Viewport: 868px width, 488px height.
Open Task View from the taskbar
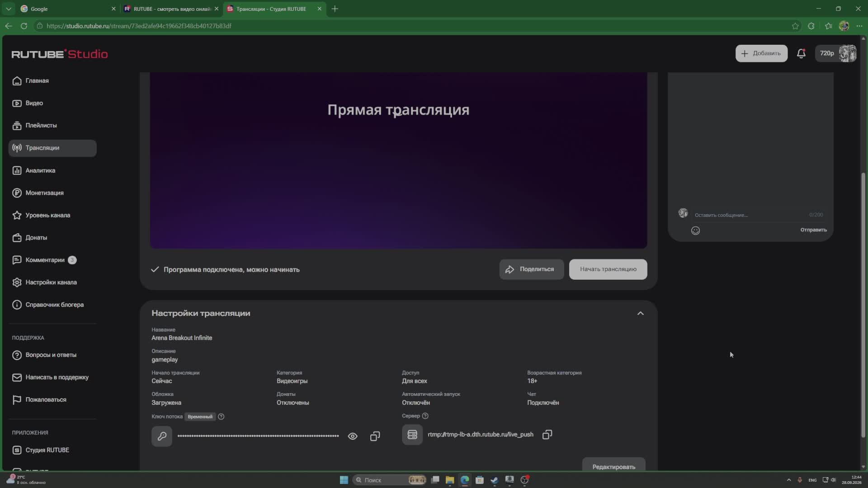pyautogui.click(x=435, y=480)
